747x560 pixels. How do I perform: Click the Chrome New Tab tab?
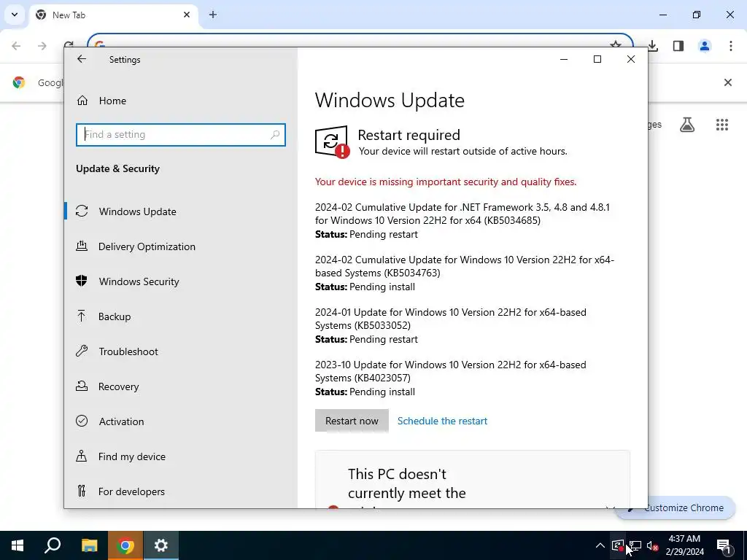113,15
